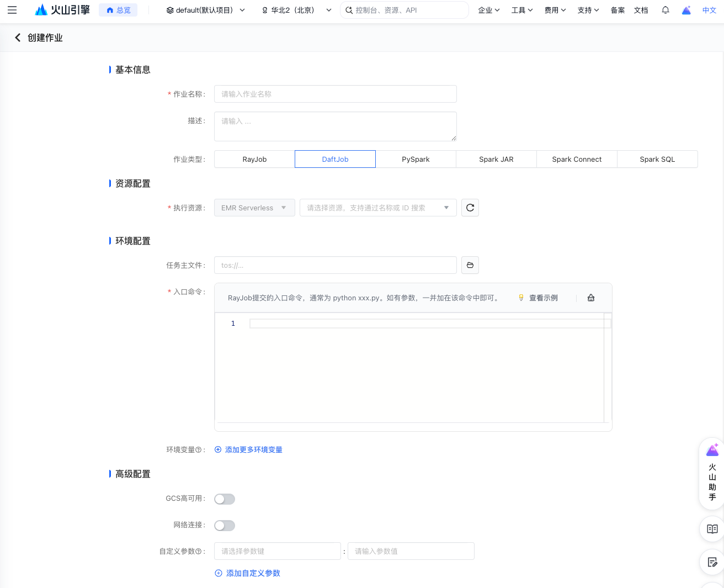The image size is (724, 588).
Task: Open the resource selection dropdown
Action: pyautogui.click(x=378, y=208)
